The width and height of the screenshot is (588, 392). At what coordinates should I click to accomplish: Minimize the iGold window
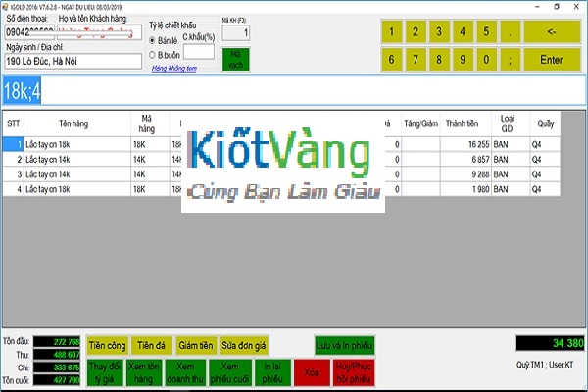click(537, 7)
